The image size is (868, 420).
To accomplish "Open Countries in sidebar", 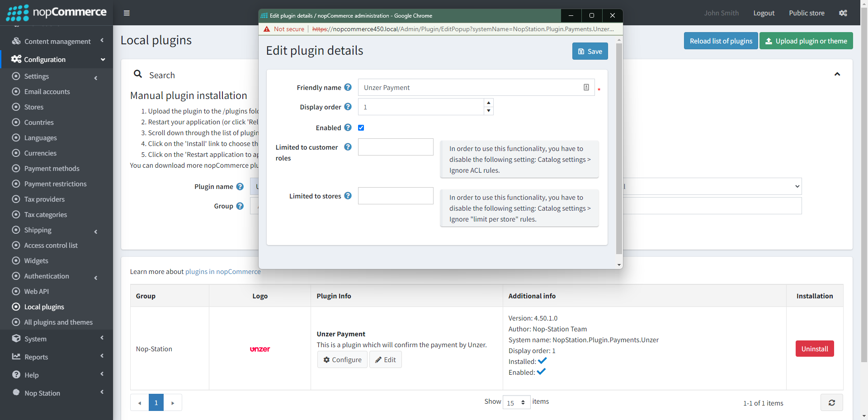I will [x=39, y=123].
